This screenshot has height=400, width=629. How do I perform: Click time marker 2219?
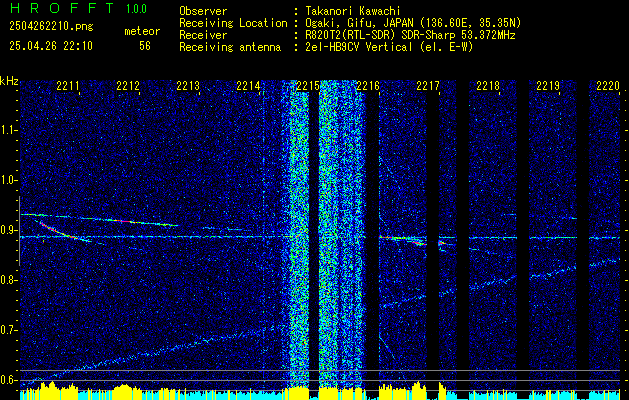pos(548,85)
